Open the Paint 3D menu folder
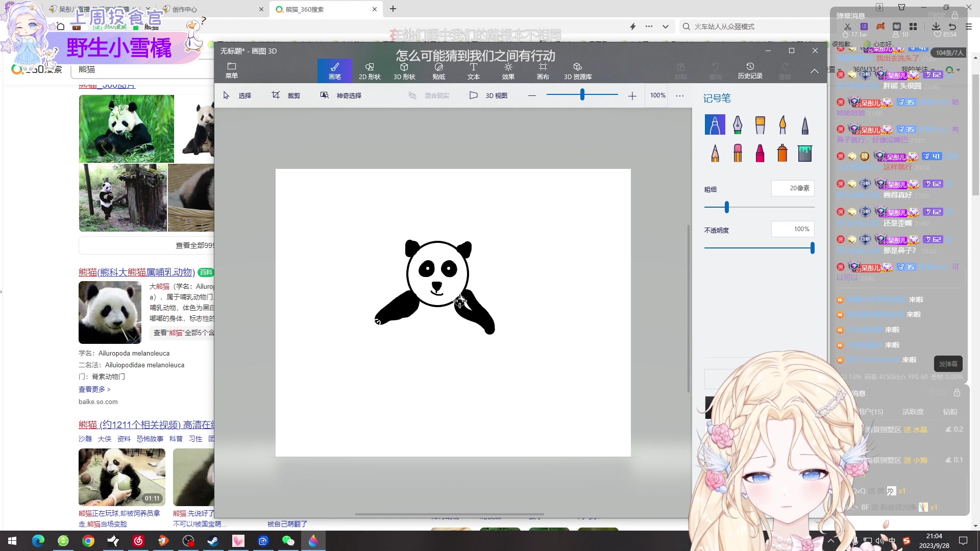980x551 pixels. (x=232, y=70)
